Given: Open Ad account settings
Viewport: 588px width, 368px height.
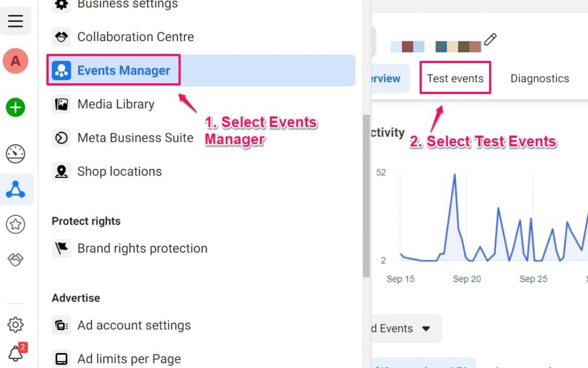Looking at the screenshot, I should (134, 325).
